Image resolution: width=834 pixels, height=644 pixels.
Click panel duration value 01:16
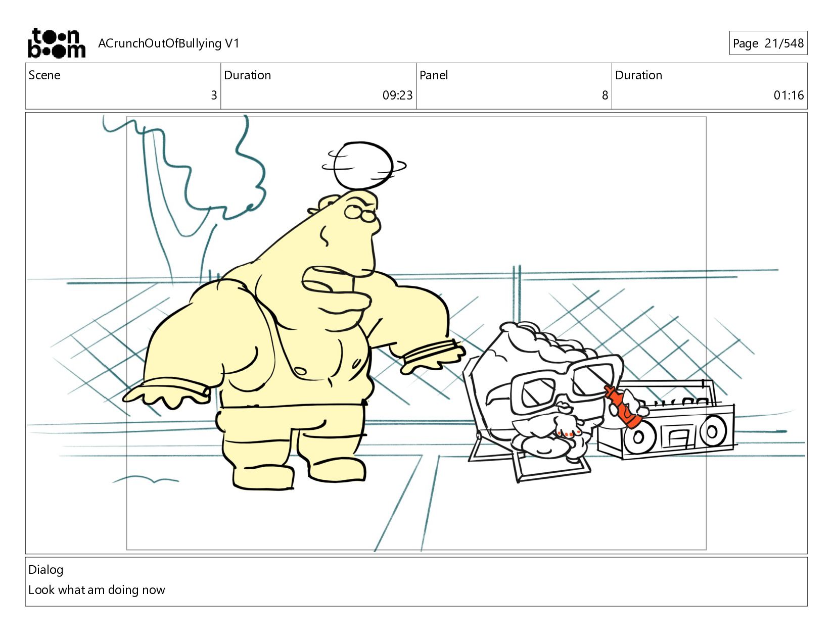click(789, 95)
